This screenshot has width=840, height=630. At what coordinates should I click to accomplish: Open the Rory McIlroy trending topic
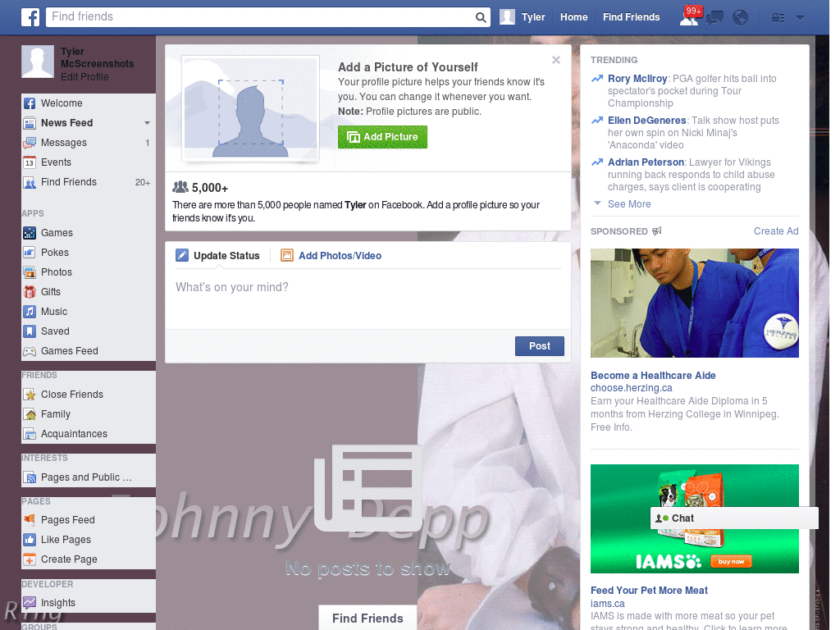point(637,79)
